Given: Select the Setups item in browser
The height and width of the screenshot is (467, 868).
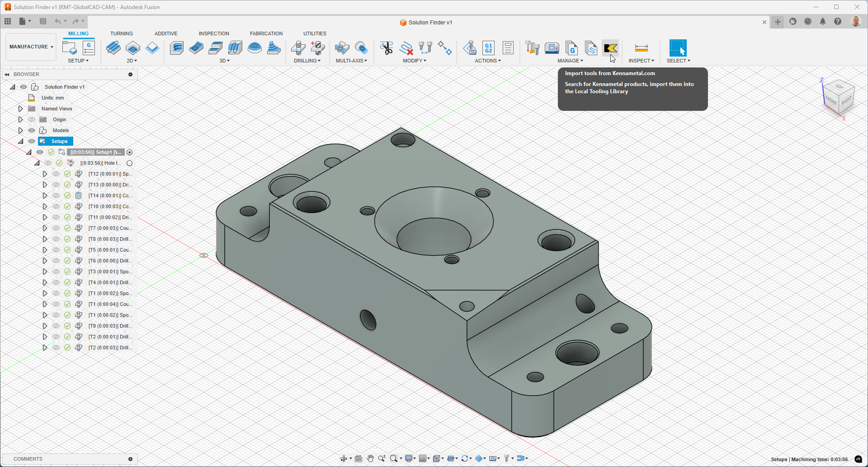Looking at the screenshot, I should [59, 141].
